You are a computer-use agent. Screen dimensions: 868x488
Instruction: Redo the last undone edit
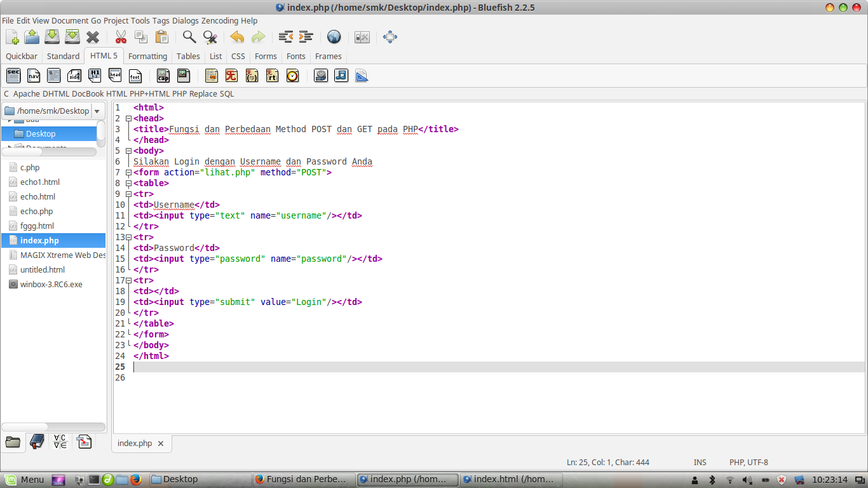258,37
